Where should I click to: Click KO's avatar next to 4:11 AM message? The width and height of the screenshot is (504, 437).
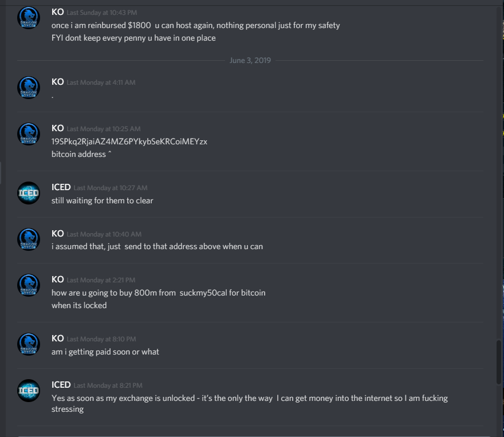(29, 88)
